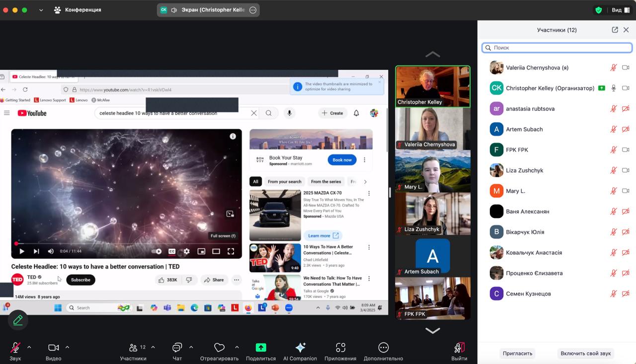
Task: Open the YouTube hamburger menu
Action: coord(7,113)
